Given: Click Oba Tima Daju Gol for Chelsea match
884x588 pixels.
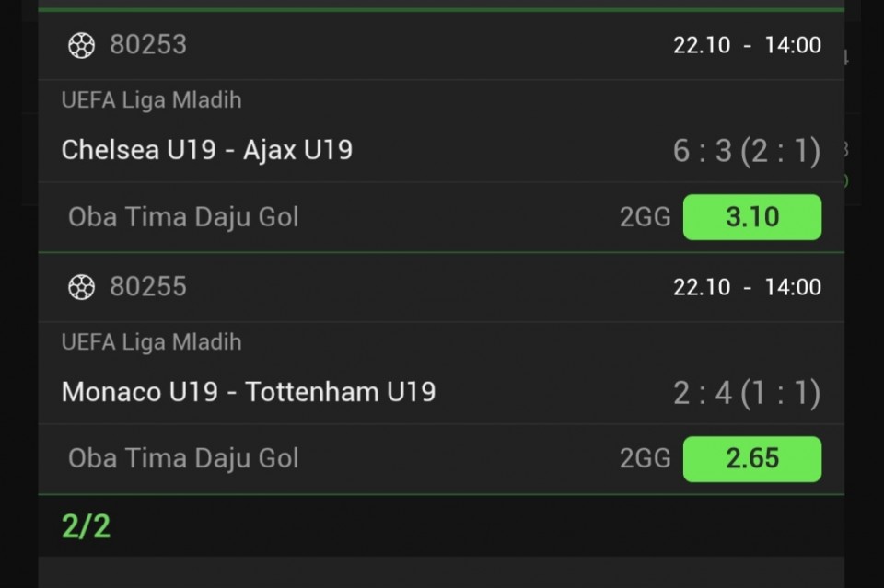Looking at the screenshot, I should tap(183, 217).
